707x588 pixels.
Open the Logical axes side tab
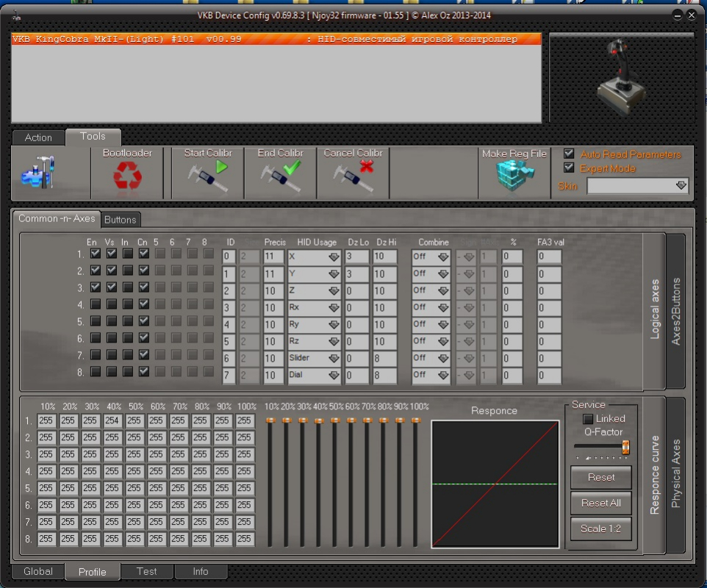(x=654, y=309)
